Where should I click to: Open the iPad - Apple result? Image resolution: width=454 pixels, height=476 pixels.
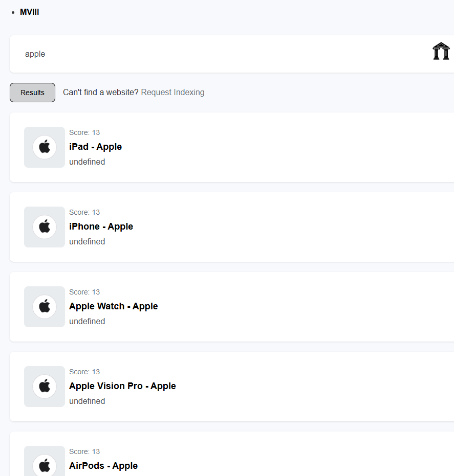[95, 147]
